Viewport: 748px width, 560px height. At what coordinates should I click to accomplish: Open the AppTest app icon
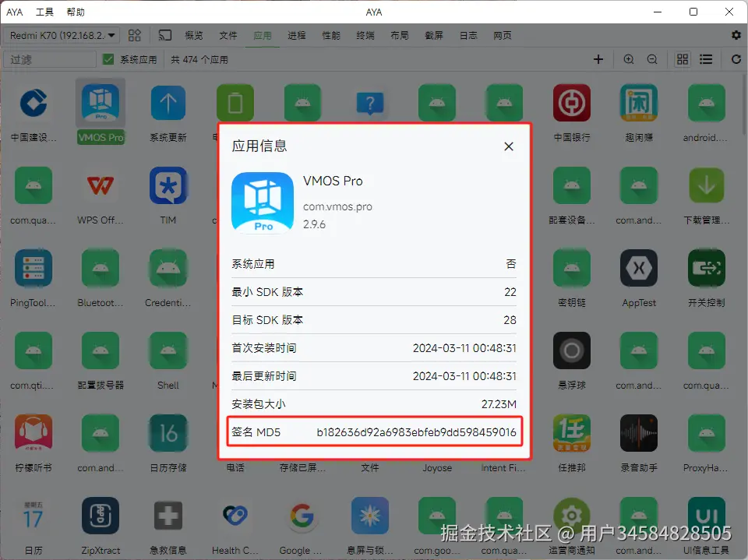[639, 268]
